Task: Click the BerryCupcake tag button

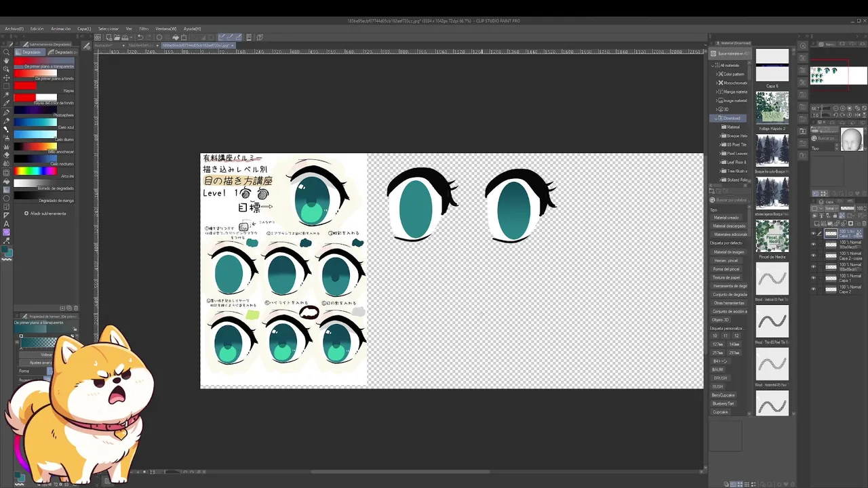Action: click(x=724, y=395)
